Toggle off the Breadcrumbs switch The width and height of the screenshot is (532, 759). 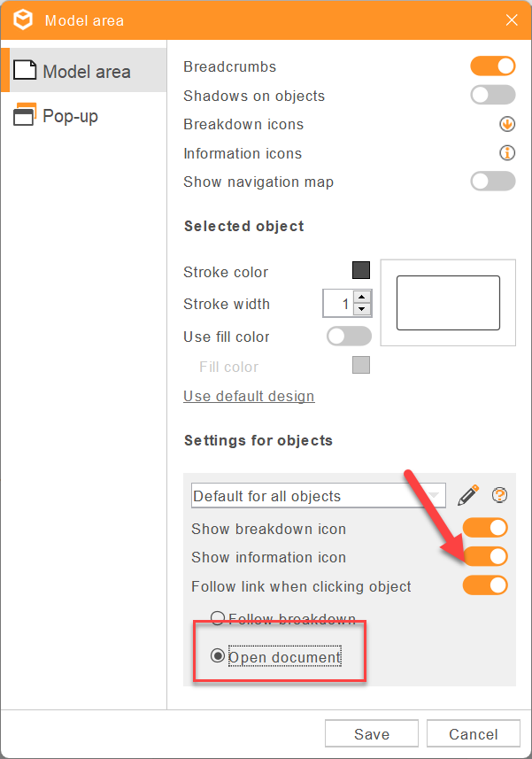492,66
